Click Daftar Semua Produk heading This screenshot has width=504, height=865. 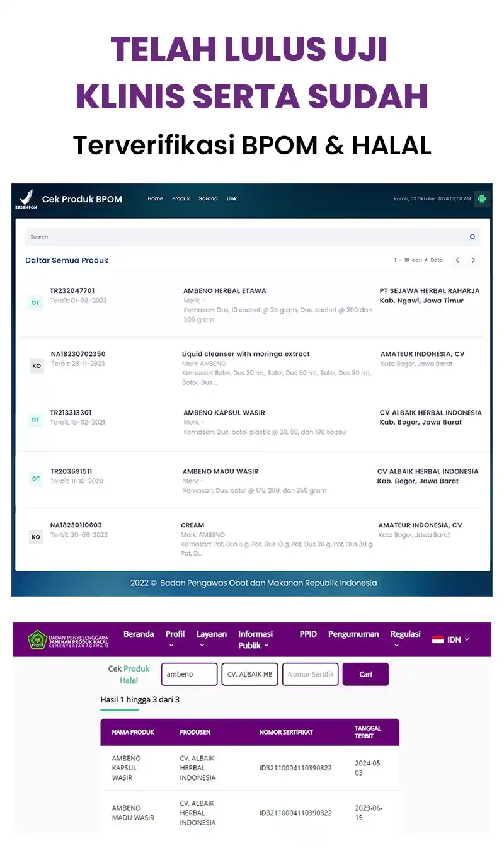point(67,260)
